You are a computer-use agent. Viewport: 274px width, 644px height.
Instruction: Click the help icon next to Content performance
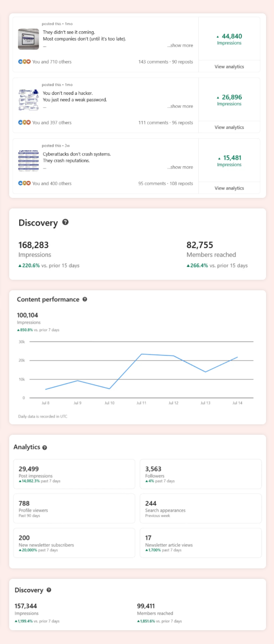tap(85, 299)
